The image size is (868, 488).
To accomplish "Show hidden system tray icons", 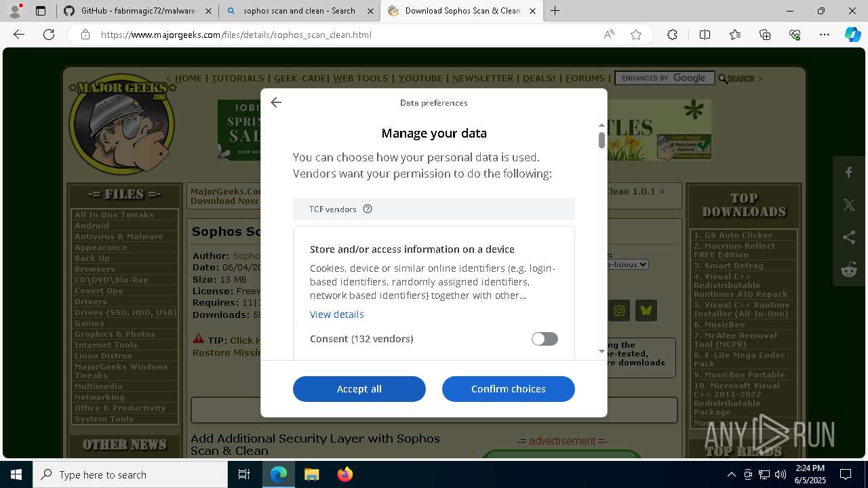I will click(x=731, y=474).
